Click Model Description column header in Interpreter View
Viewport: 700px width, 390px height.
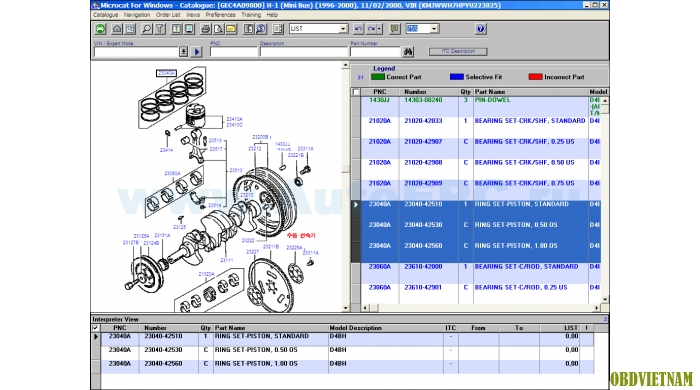coord(386,328)
